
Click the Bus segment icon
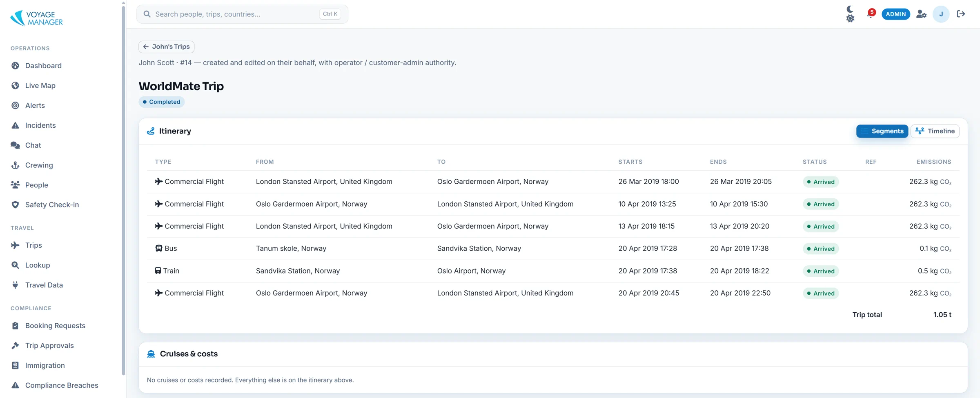pyautogui.click(x=159, y=248)
